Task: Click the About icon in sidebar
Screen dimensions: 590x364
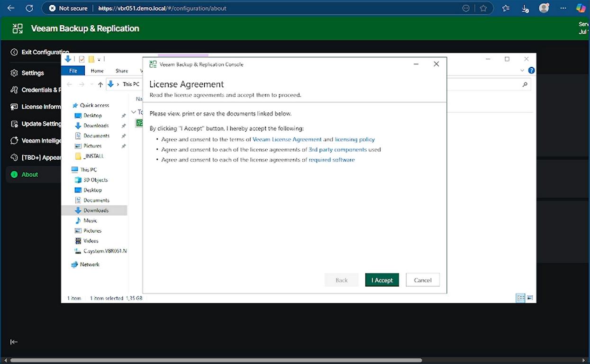Action: click(x=14, y=174)
